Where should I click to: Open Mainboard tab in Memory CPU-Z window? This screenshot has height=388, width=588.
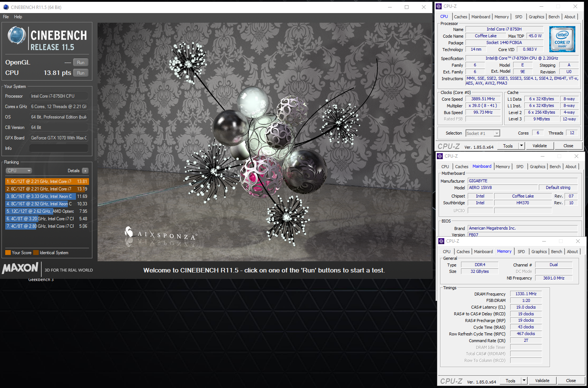[x=483, y=252]
